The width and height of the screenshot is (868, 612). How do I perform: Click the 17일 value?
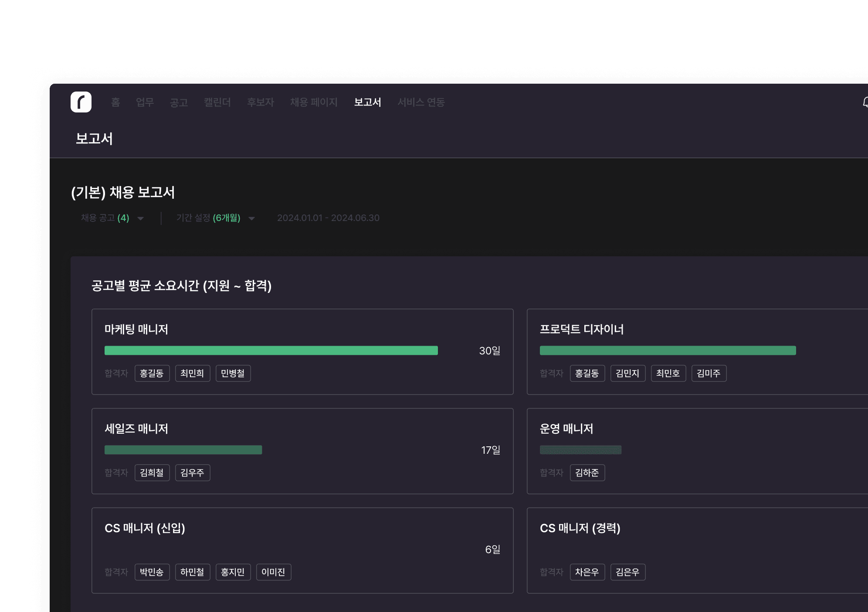(x=491, y=450)
